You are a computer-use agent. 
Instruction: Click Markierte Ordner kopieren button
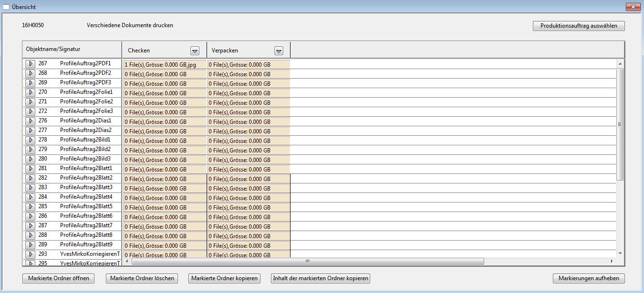pos(224,278)
